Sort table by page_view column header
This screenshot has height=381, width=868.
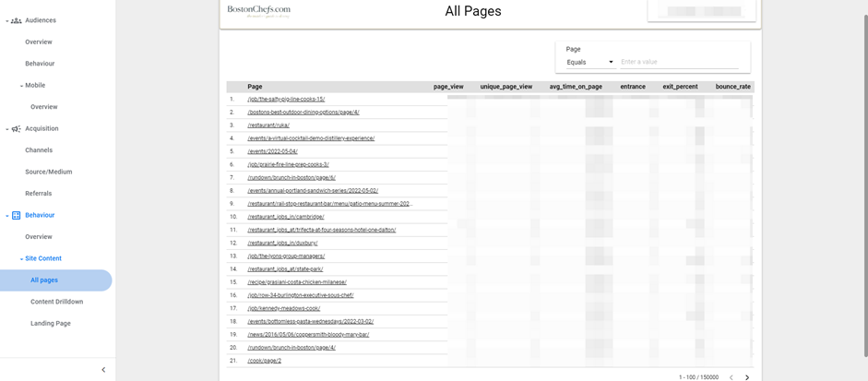pos(448,87)
